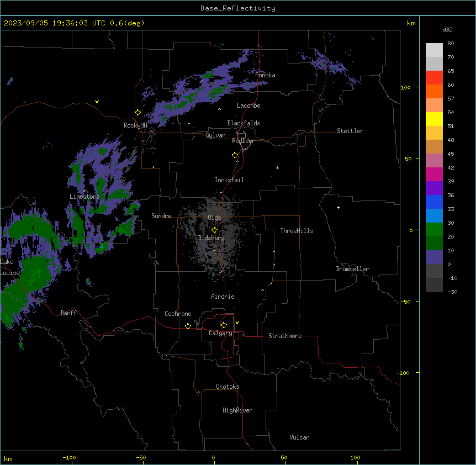Click the HighRiver label
Image resolution: width=476 pixels, height=465 pixels.
[237, 410]
